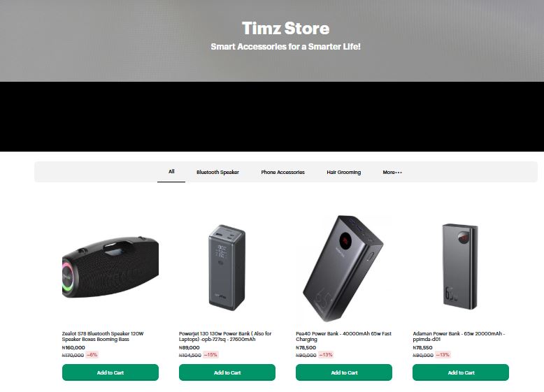This screenshot has height=392, width=544.
Task: Select the All category tab
Action: coord(171,172)
